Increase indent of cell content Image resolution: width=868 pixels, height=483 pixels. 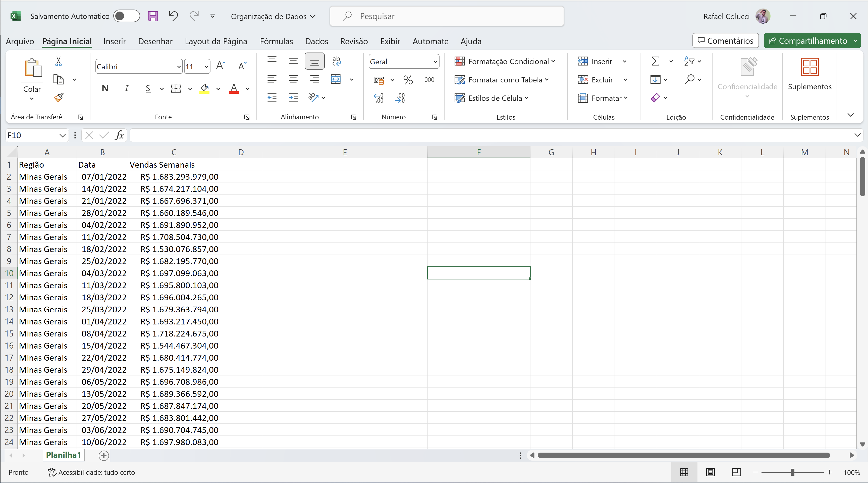pyautogui.click(x=294, y=98)
